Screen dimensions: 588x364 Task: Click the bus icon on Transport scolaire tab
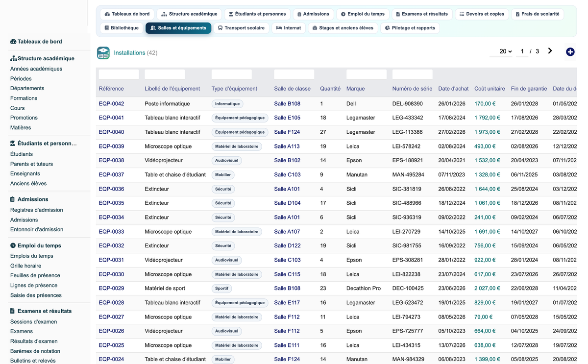pos(220,28)
